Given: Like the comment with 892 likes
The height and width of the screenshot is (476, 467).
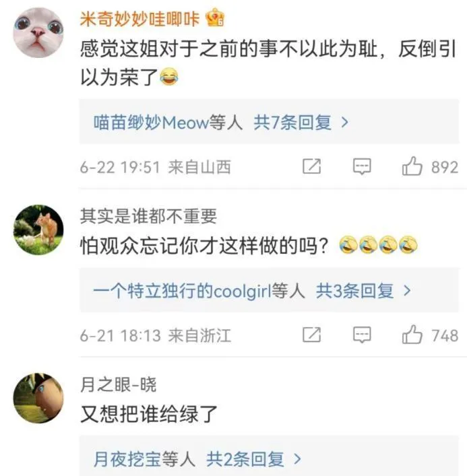Looking at the screenshot, I should click(412, 166).
